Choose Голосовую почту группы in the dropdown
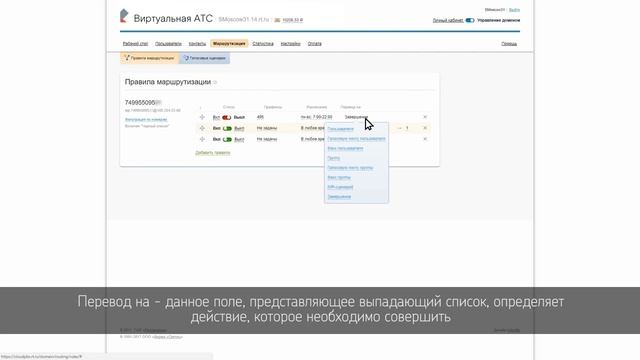Screen dimensions: 640x360 point(350,168)
